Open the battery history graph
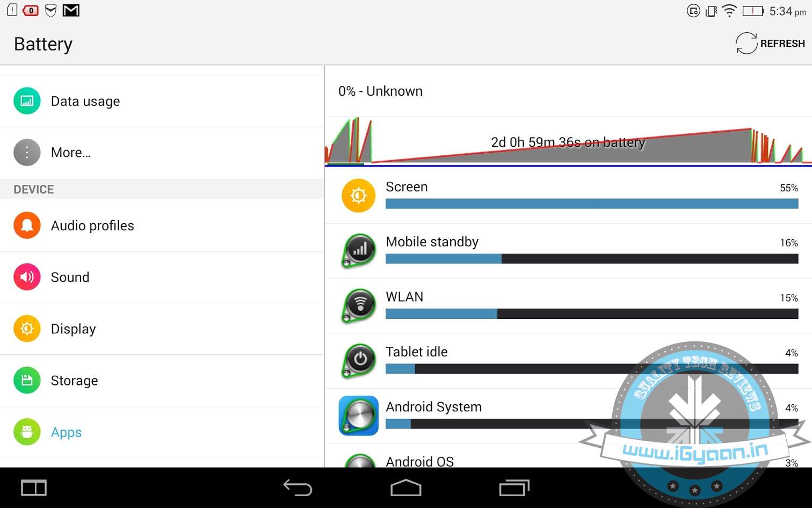The height and width of the screenshot is (508, 812). (x=568, y=141)
